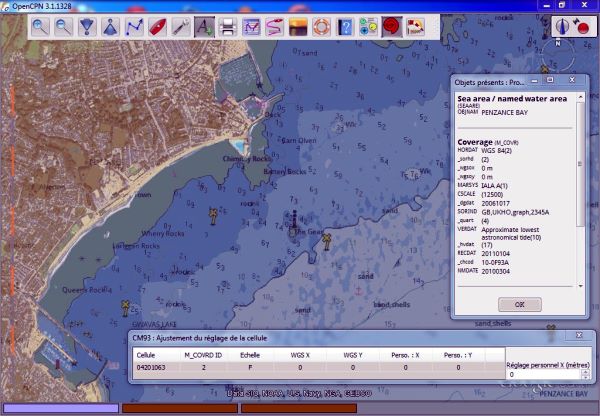
Task: Change color scheme with sunset icon
Action: pyautogui.click(x=298, y=27)
